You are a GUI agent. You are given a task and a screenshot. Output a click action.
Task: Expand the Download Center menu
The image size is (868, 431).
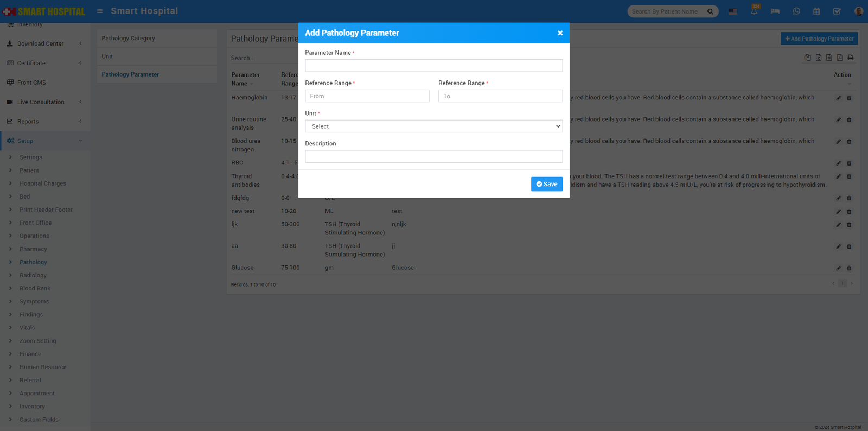click(x=44, y=43)
